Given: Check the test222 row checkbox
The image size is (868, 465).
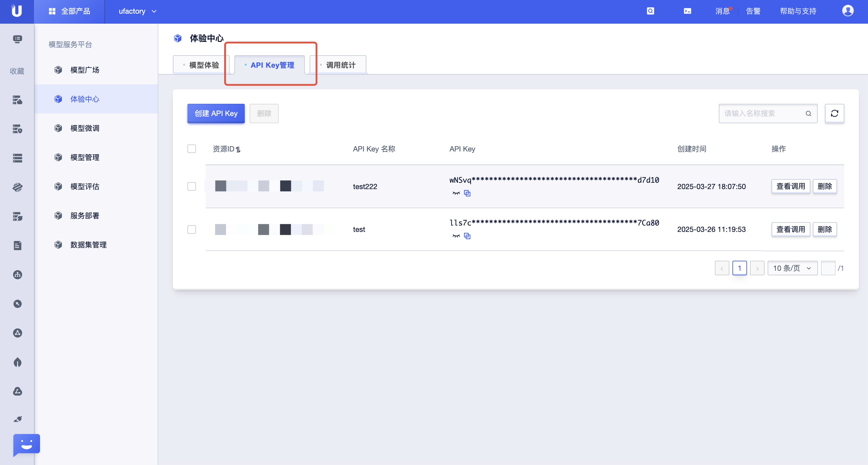Looking at the screenshot, I should (192, 186).
